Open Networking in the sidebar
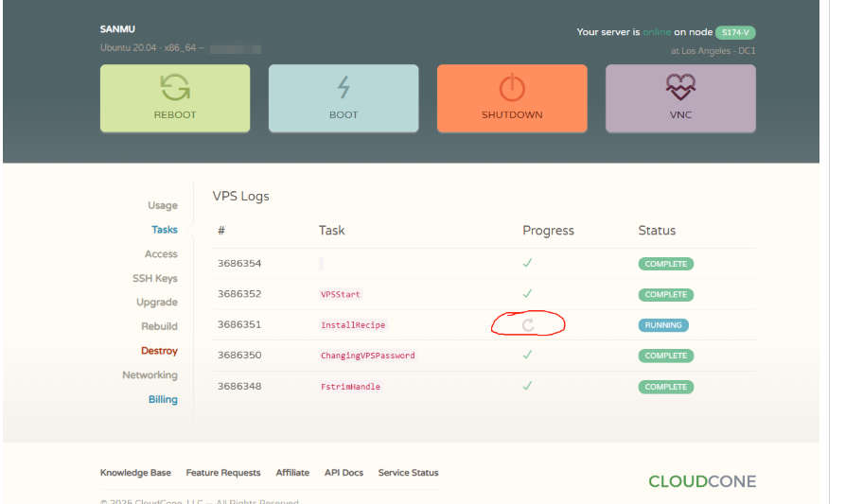Viewport: 845px width, 504px height. click(150, 374)
